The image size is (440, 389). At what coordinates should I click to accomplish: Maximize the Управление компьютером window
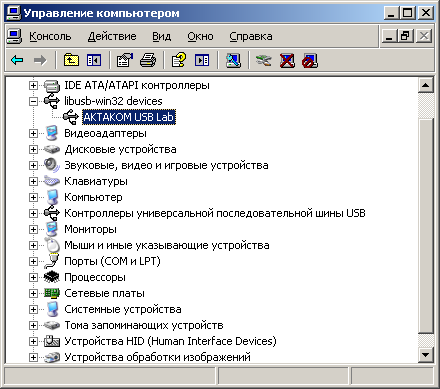[408, 13]
